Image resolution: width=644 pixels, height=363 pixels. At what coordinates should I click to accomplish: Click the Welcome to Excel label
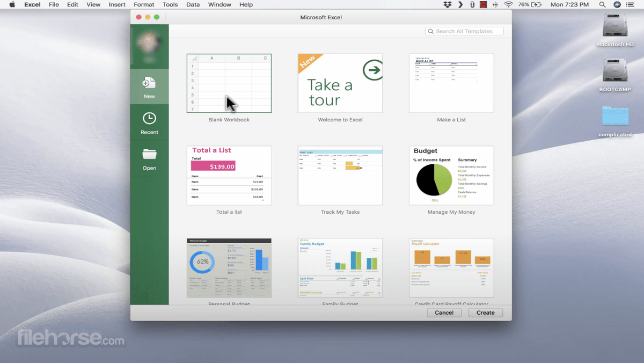tap(340, 120)
